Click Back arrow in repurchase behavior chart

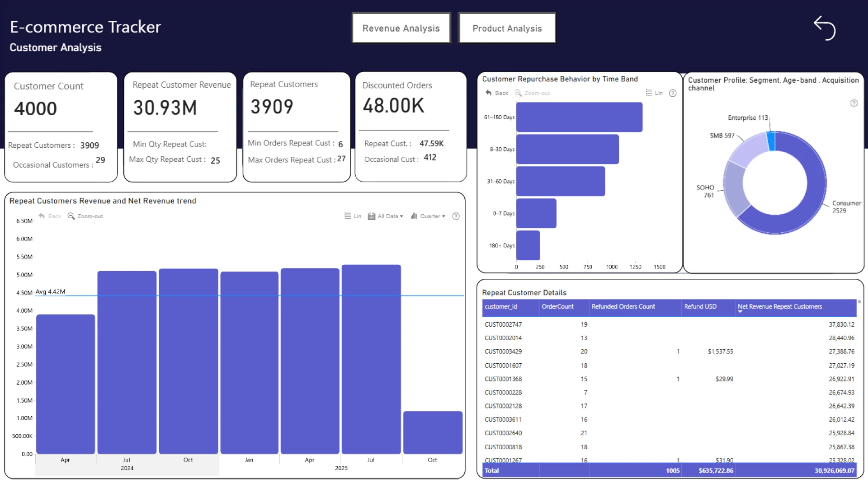click(x=489, y=93)
